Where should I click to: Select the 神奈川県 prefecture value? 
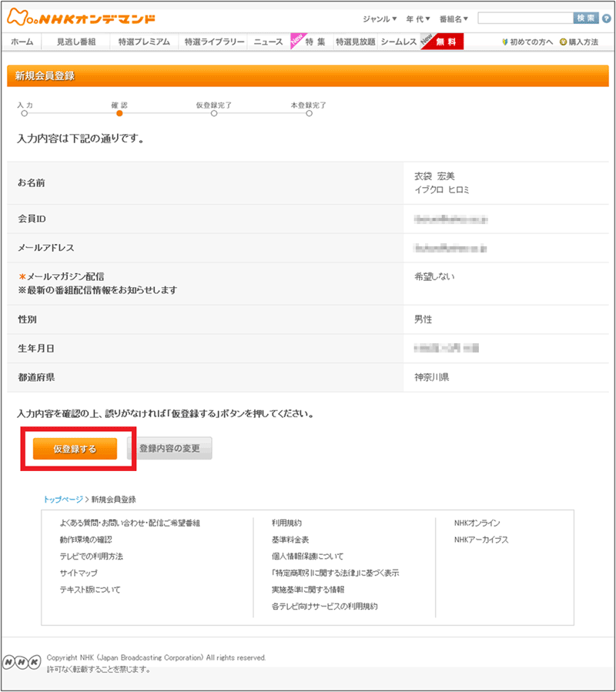click(431, 377)
